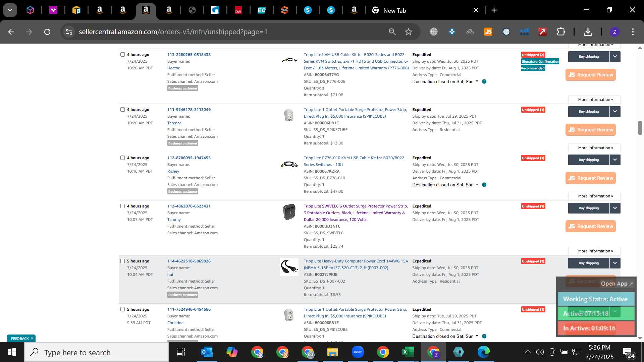Open the tab search chevron button
644x362 pixels.
pyautogui.click(x=10, y=10)
